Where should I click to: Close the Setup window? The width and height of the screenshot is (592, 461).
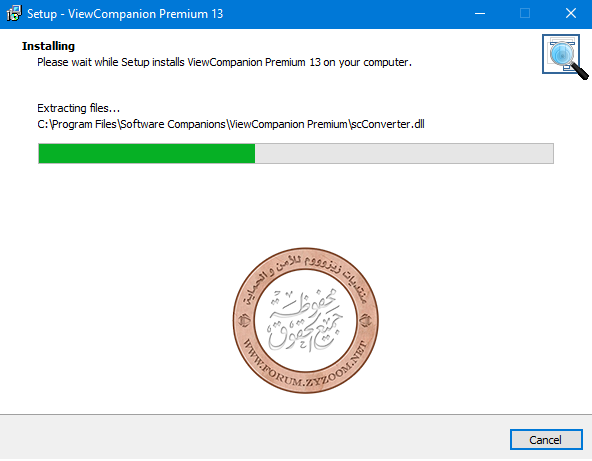(x=571, y=14)
